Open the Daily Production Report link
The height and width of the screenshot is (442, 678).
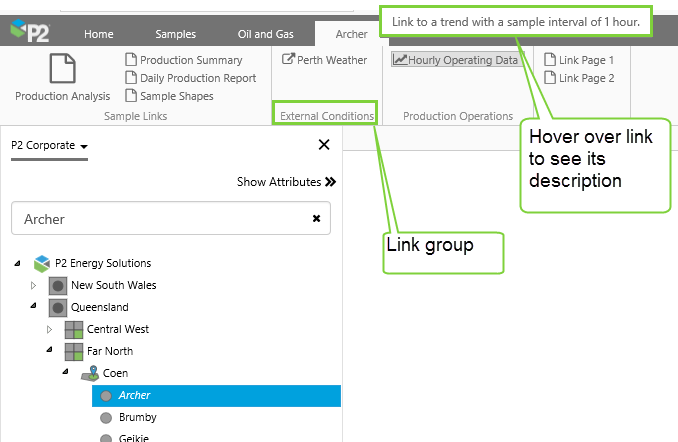coord(197,78)
